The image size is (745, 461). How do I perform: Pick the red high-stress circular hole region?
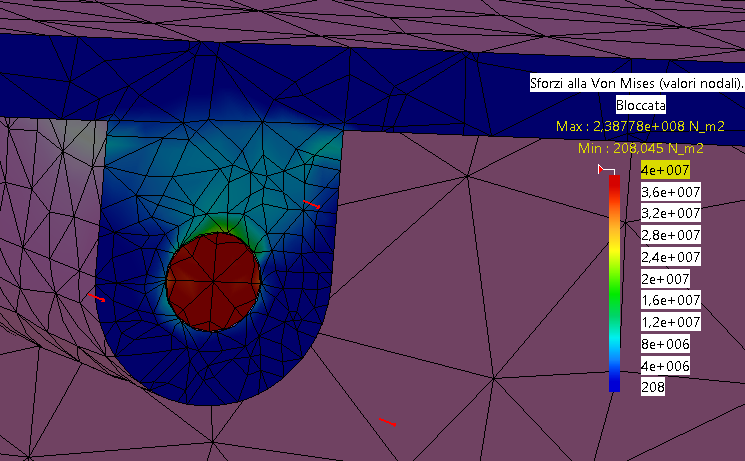[x=213, y=281]
